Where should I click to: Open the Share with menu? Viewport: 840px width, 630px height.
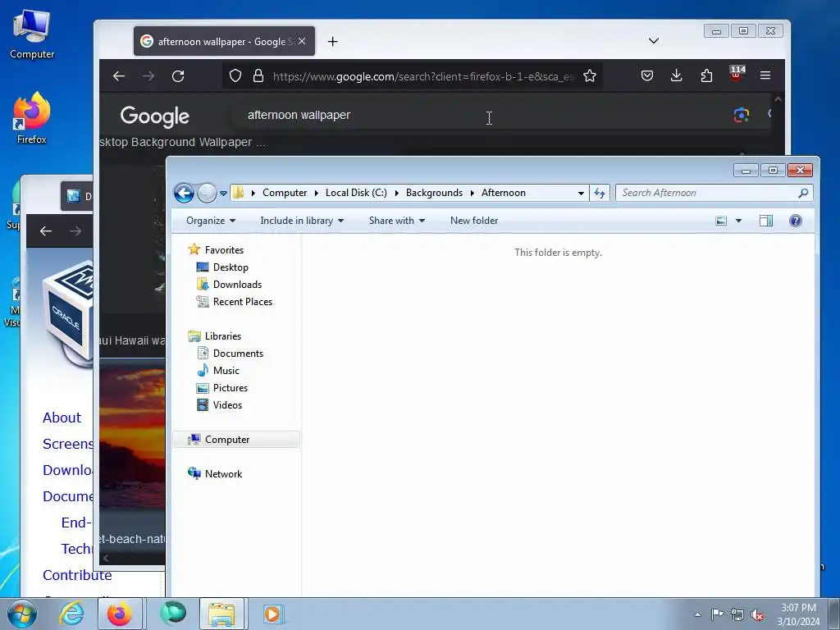[396, 221]
